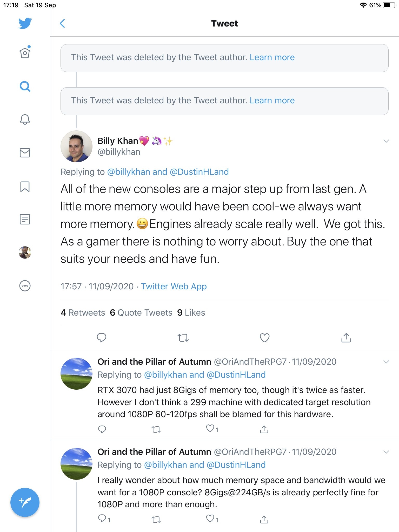Open chevron menu on 1080P console reply
Viewport: 399px width, 532px height.
point(386,452)
